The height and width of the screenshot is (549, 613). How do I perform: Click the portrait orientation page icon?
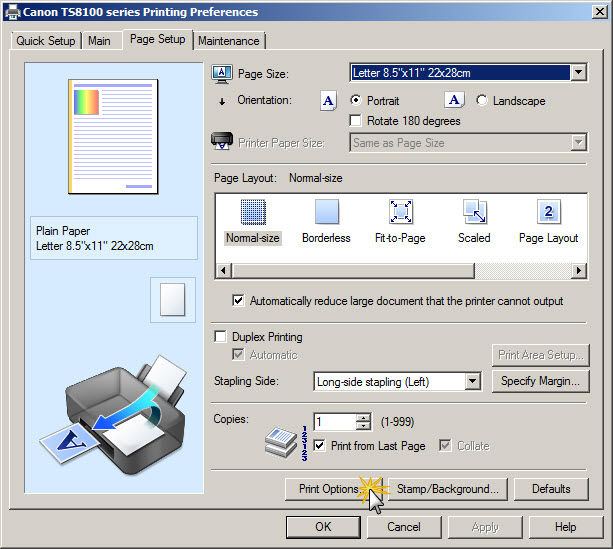(x=328, y=101)
